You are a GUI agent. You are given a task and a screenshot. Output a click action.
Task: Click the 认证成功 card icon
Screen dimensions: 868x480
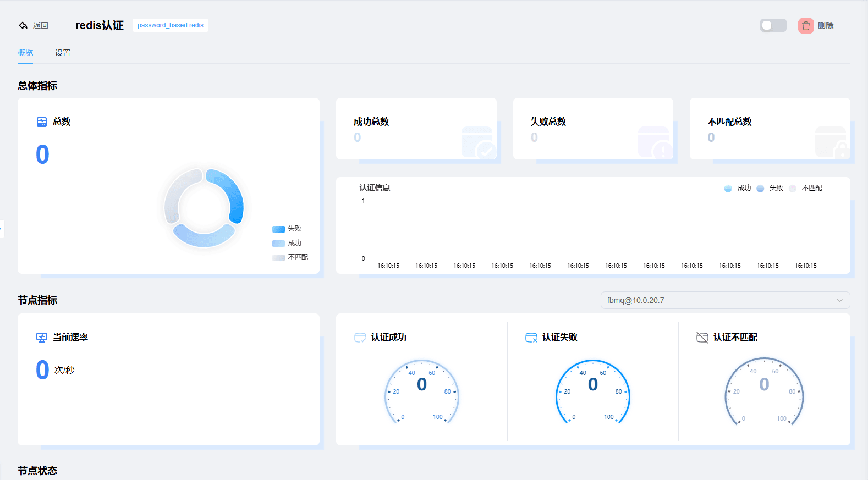[x=360, y=338]
